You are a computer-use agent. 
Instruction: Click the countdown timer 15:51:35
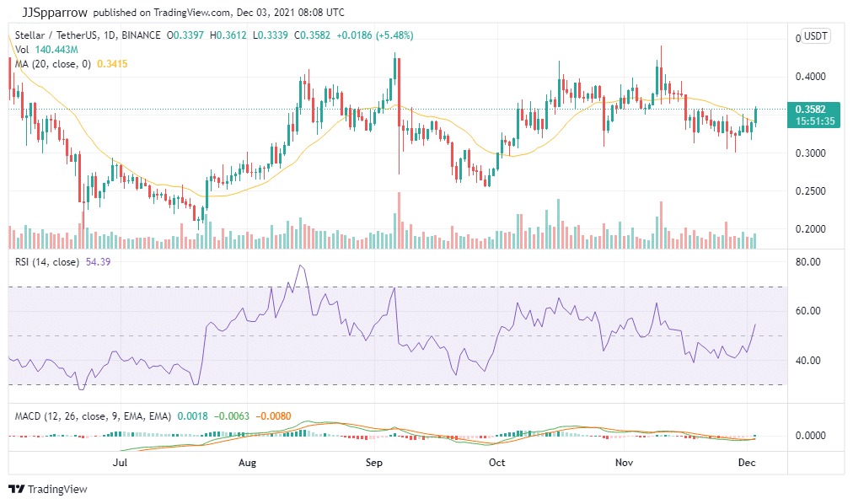pos(815,121)
